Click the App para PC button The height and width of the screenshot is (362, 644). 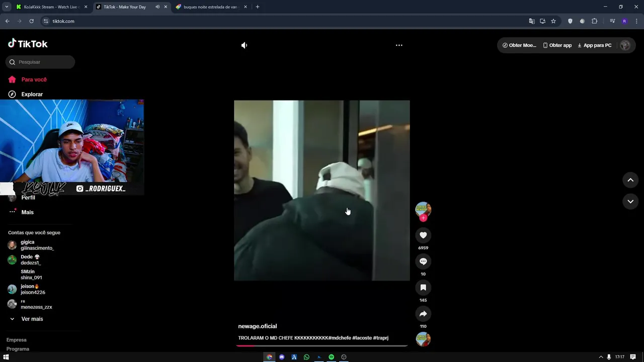click(x=594, y=45)
